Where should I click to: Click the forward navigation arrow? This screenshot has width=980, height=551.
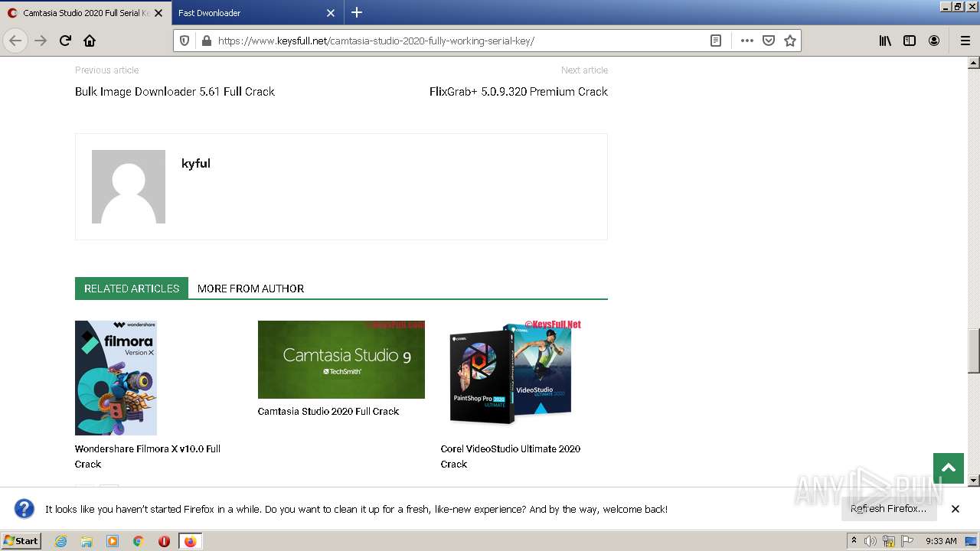(41, 41)
